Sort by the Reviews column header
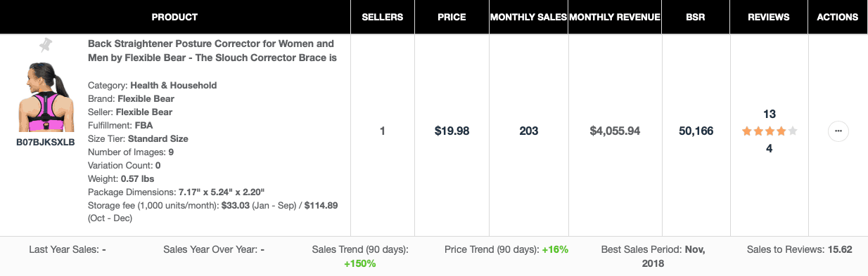The width and height of the screenshot is (868, 276). click(x=769, y=17)
